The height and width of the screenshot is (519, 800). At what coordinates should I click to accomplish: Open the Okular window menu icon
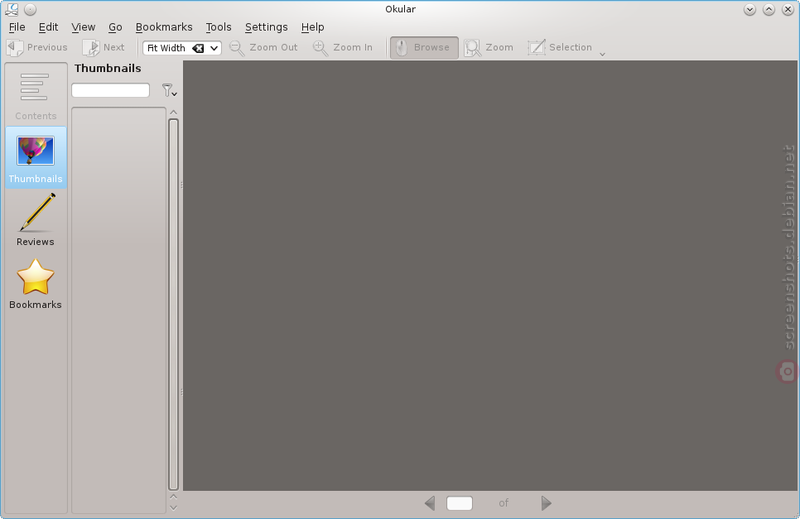(12, 9)
